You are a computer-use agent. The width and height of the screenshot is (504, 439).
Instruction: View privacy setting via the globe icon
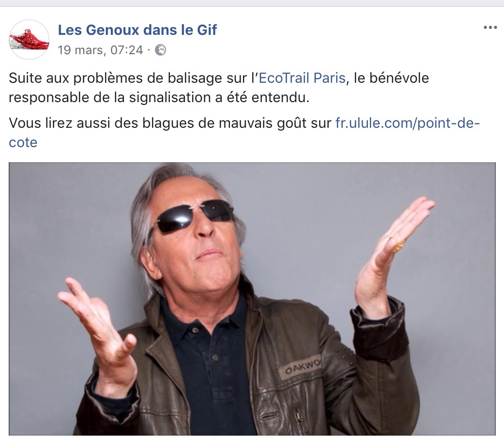161,50
